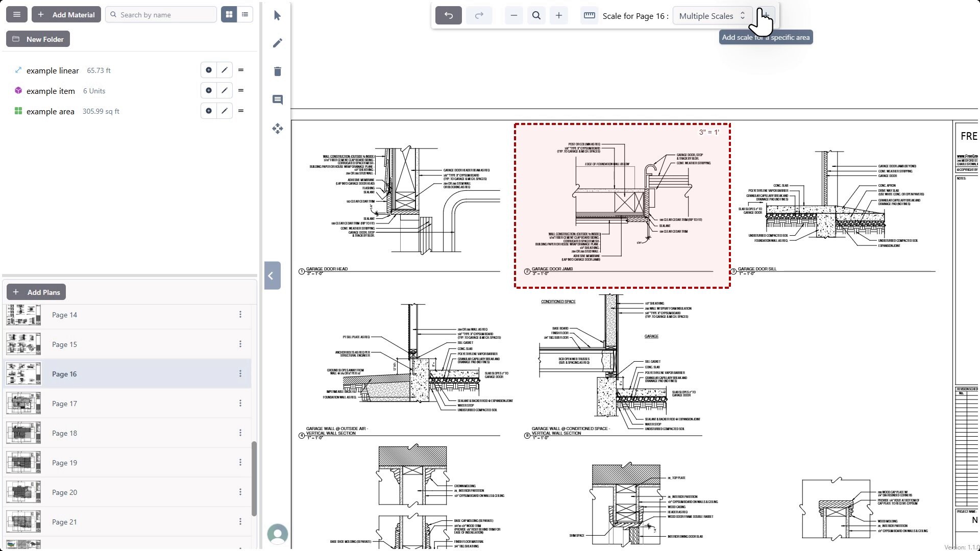Start measuring with example area's circle button

(209, 111)
